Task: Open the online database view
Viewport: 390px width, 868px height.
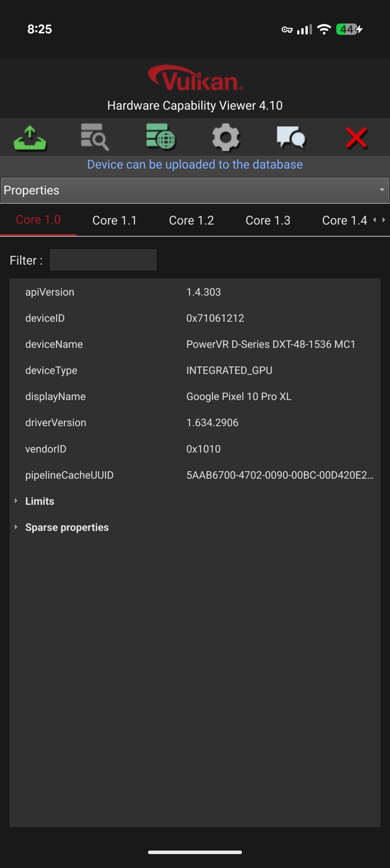Action: pos(161,138)
